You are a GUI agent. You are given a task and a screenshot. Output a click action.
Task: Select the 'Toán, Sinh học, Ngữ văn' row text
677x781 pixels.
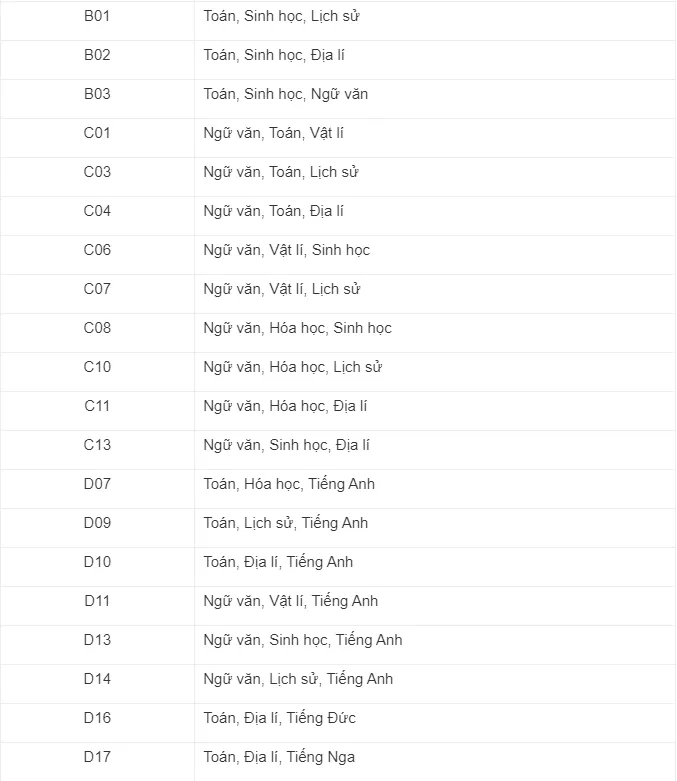286,94
